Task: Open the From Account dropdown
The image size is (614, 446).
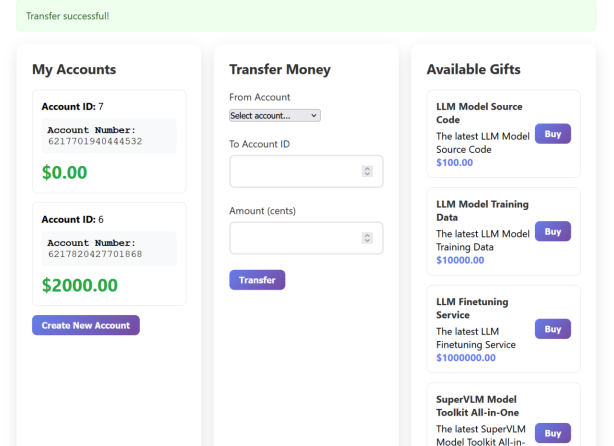Action: [274, 116]
